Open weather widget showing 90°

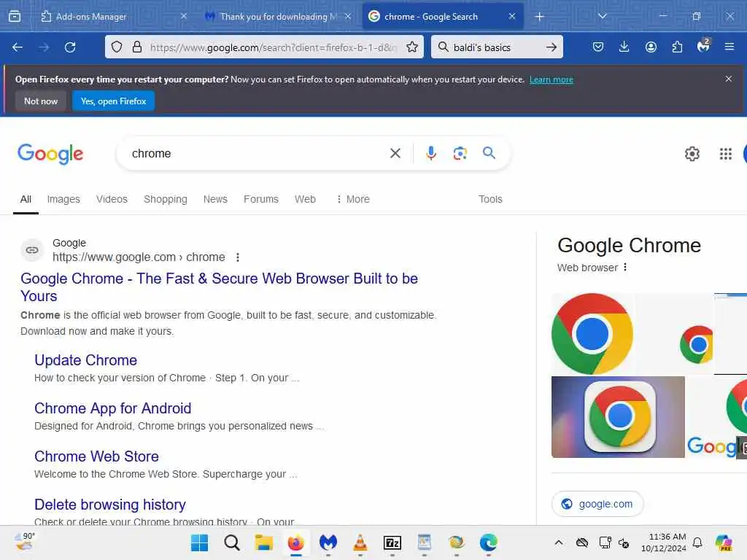[25, 542]
